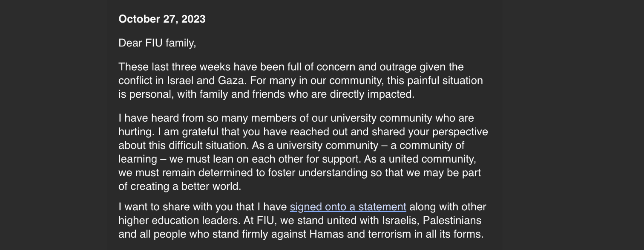Click the line starting "is personal, with family"
The image size is (644, 250).
(x=266, y=94)
